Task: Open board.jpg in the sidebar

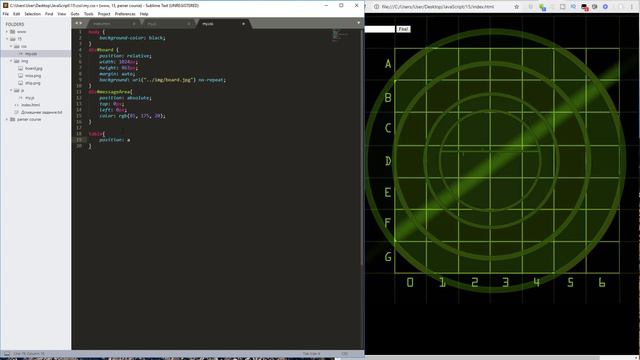Action: tap(33, 68)
